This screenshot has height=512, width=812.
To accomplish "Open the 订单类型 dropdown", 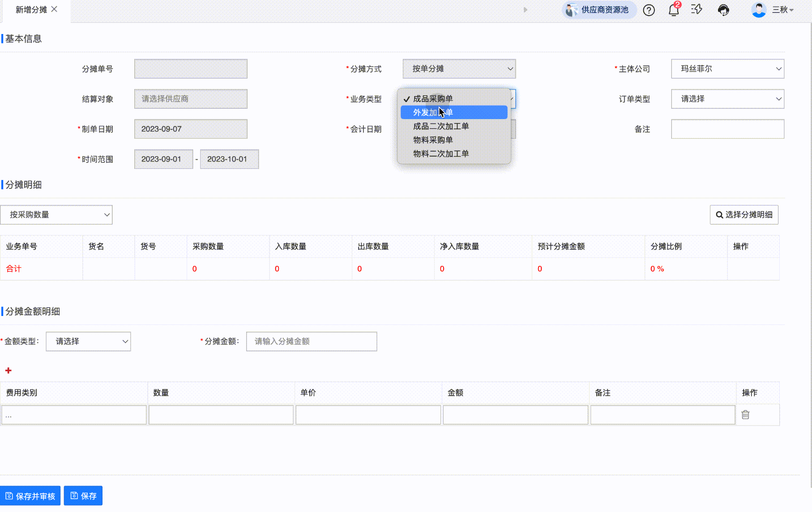I will 727,99.
